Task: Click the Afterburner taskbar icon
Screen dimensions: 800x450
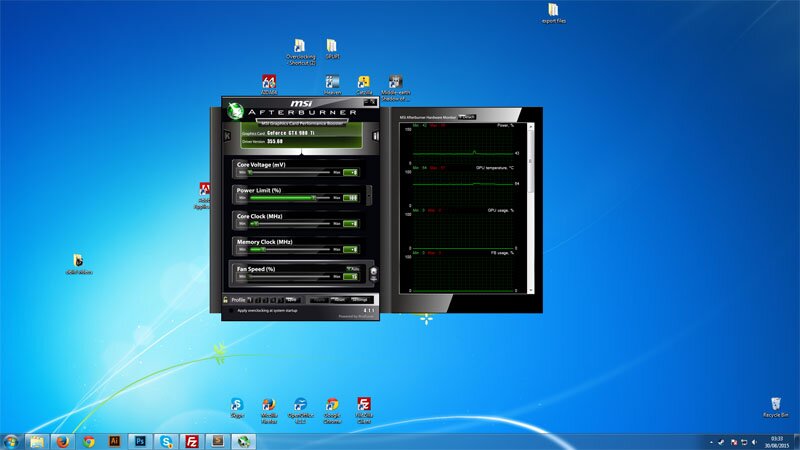Action: pos(243,441)
